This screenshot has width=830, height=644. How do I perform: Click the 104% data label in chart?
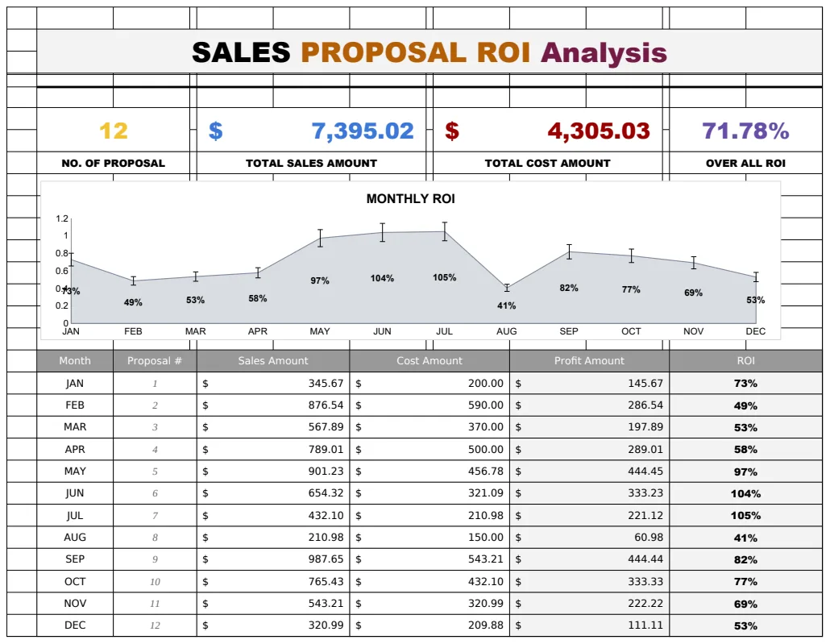[x=382, y=278]
